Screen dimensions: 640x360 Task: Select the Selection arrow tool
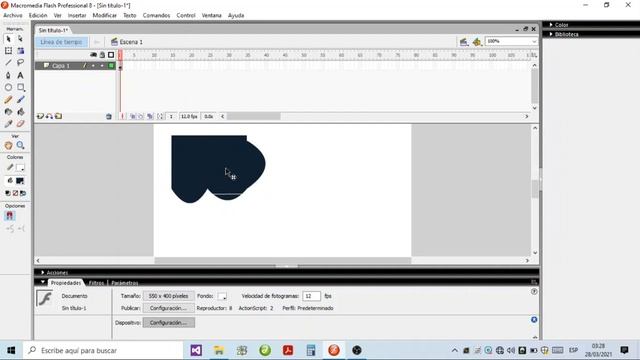coord(8,39)
